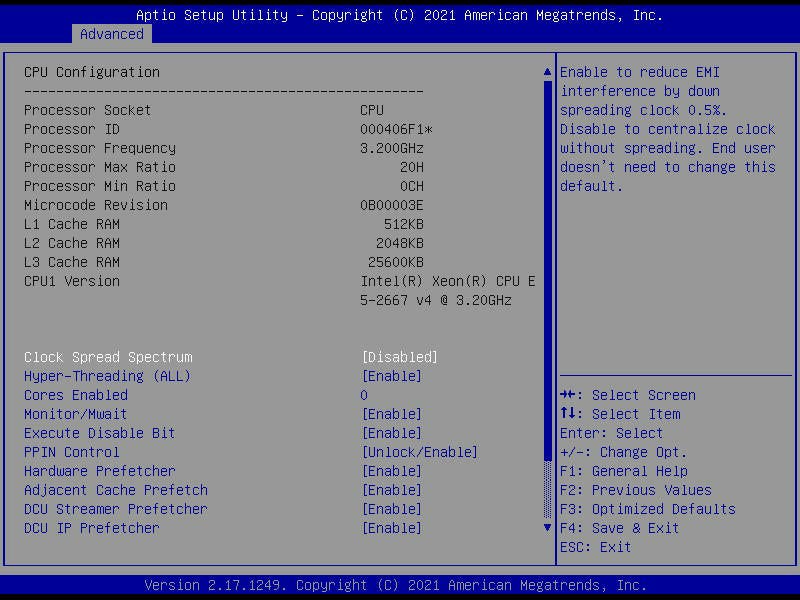This screenshot has height=600, width=800.
Task: Change Clock Spread Spectrum Disabled value
Action: pyautogui.click(x=399, y=357)
